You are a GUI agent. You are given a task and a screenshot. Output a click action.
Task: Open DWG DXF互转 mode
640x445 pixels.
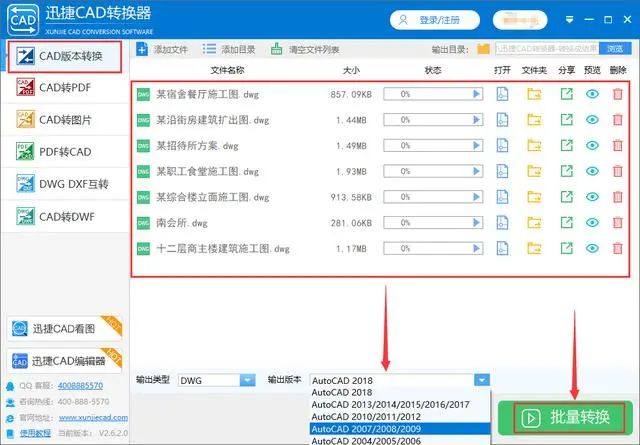pyautogui.click(x=65, y=184)
